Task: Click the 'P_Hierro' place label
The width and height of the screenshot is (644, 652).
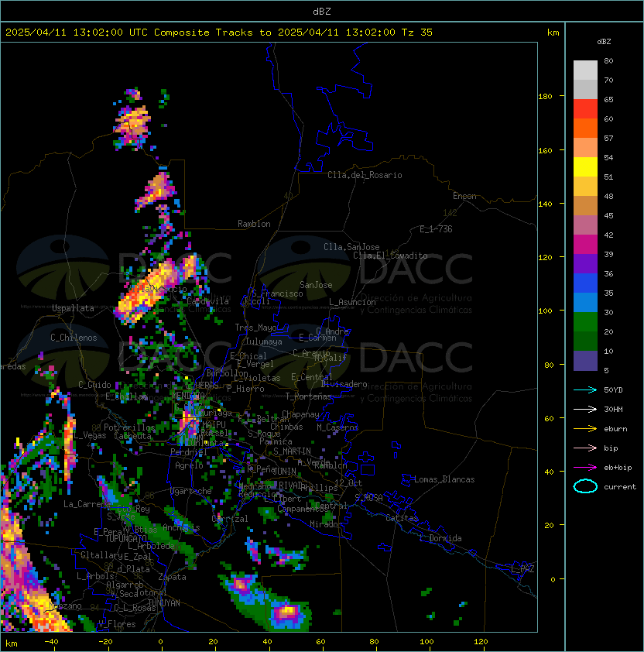Action: [245, 389]
